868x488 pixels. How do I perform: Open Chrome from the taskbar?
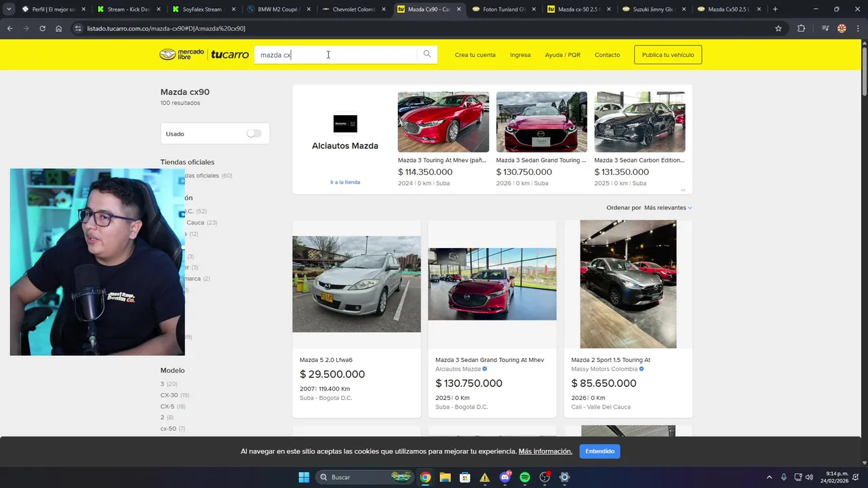pyautogui.click(x=425, y=477)
